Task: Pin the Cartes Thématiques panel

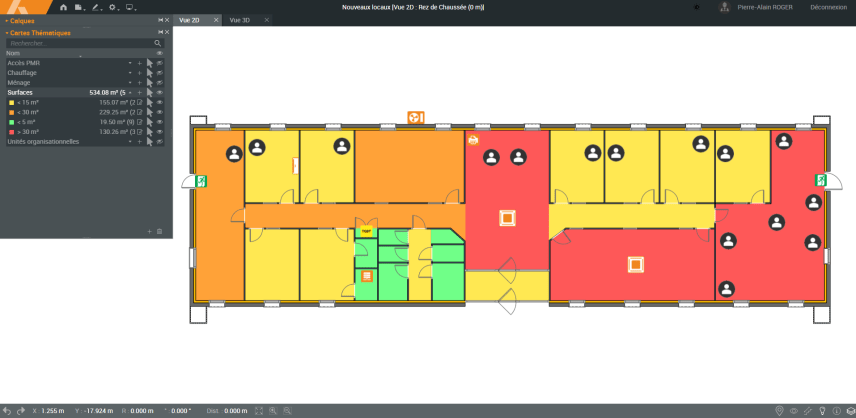Action: point(160,32)
